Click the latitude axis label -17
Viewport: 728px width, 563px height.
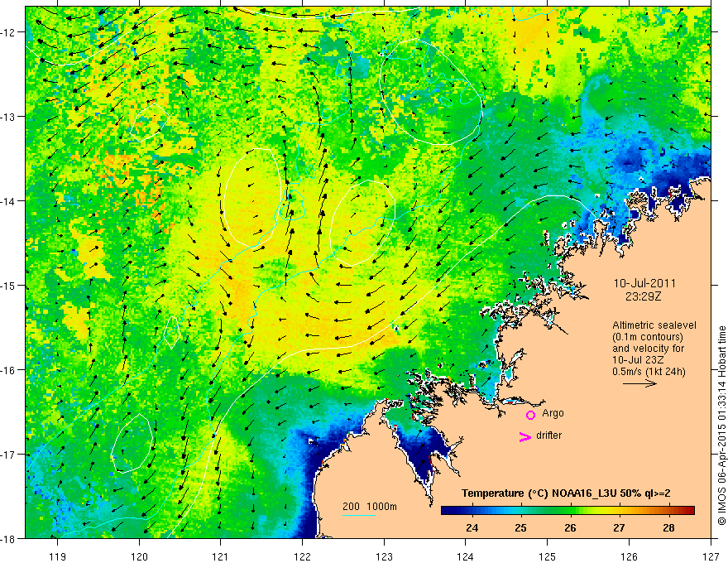[9, 454]
